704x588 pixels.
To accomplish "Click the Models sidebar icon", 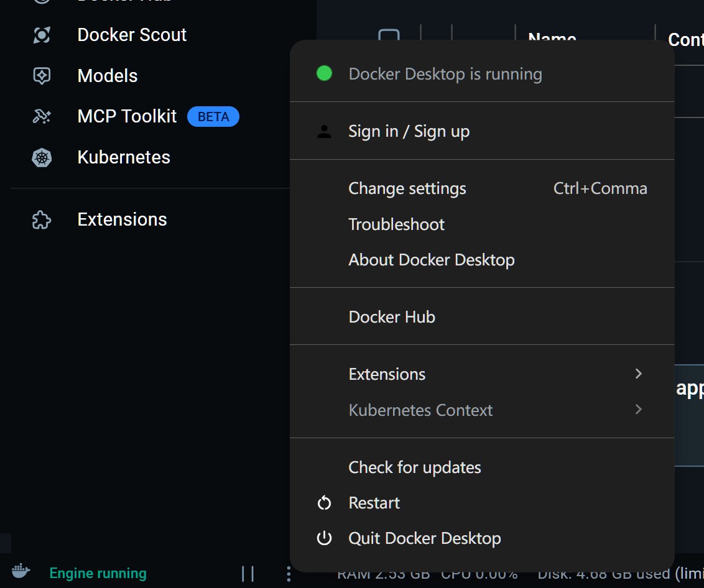I will [42, 76].
